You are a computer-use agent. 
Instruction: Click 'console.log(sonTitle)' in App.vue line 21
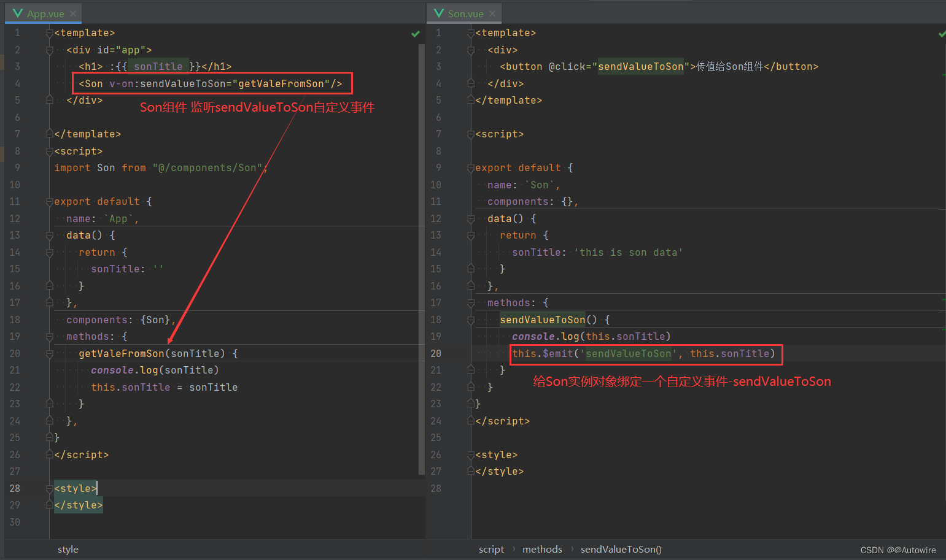(155, 370)
